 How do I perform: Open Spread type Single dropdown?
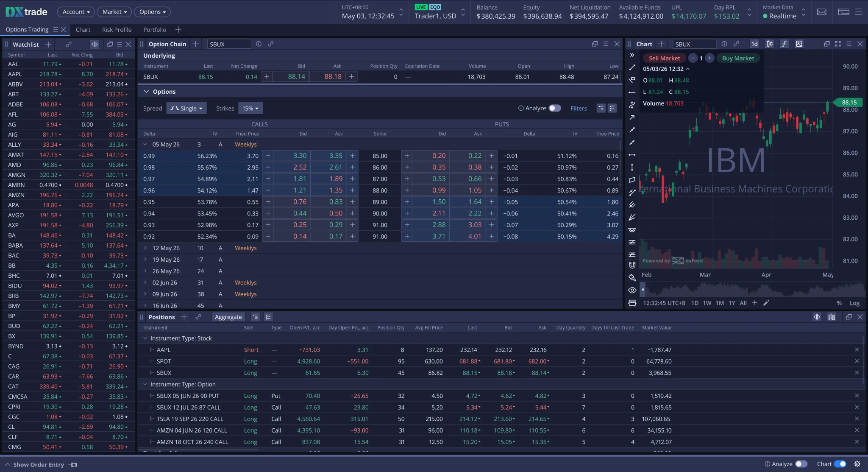click(186, 108)
